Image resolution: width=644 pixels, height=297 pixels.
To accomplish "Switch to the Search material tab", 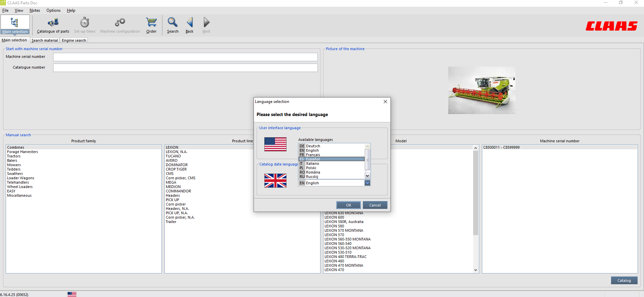I will (x=45, y=40).
